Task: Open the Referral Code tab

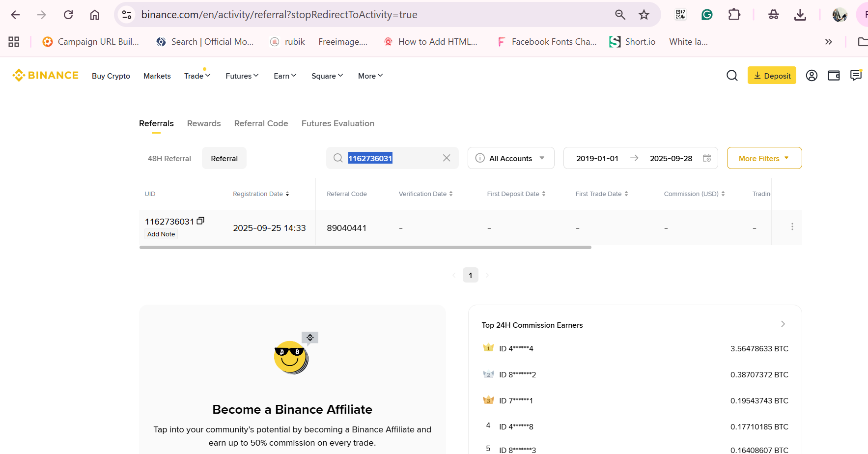Action: 261,124
